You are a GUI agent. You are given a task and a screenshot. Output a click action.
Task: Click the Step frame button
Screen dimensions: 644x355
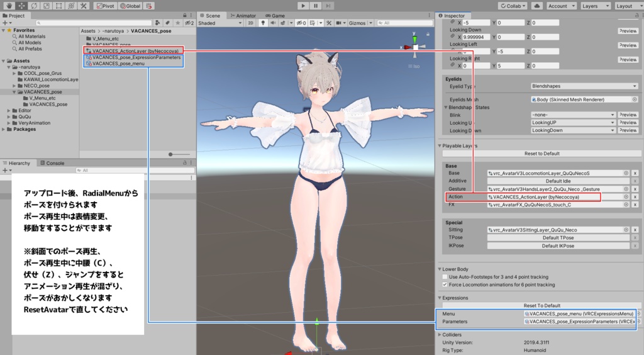tap(328, 6)
